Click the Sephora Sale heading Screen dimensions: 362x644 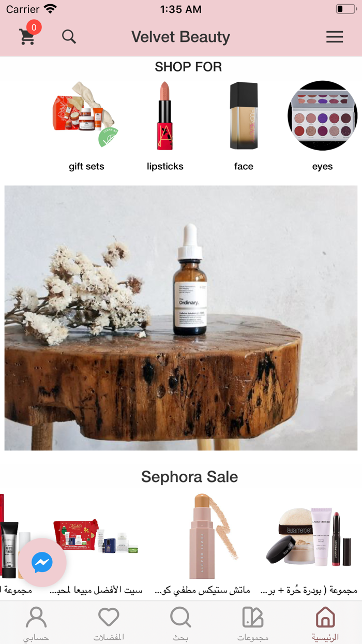189,477
